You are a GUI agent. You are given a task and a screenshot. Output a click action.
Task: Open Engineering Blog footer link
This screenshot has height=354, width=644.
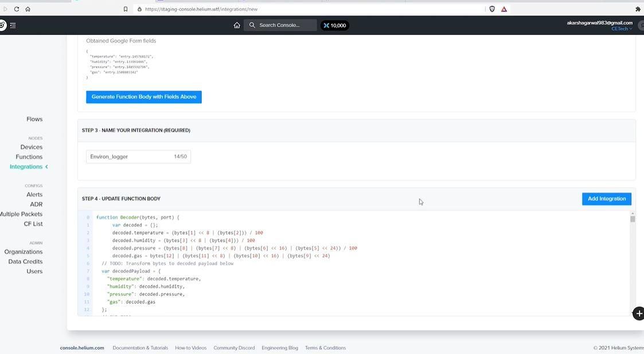click(x=280, y=348)
